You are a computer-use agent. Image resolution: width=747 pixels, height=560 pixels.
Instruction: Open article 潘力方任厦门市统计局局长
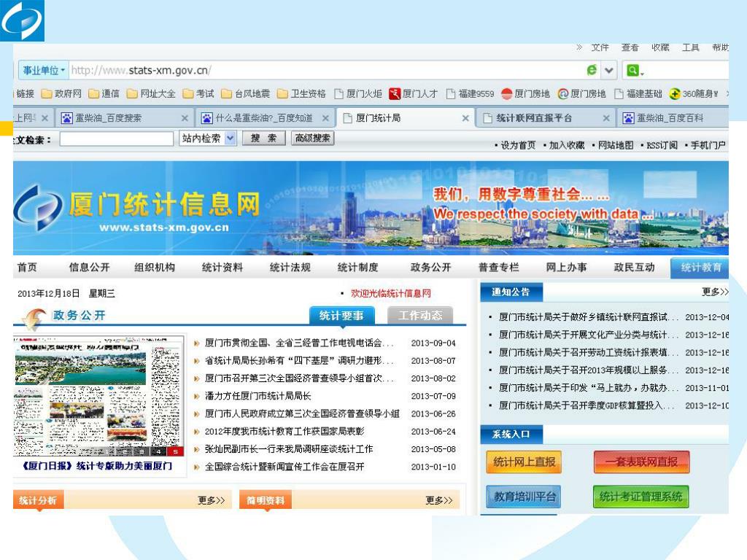point(258,396)
